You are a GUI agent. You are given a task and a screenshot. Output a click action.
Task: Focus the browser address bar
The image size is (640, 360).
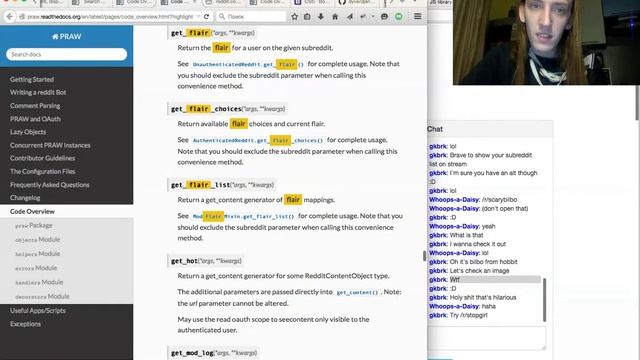click(x=110, y=17)
